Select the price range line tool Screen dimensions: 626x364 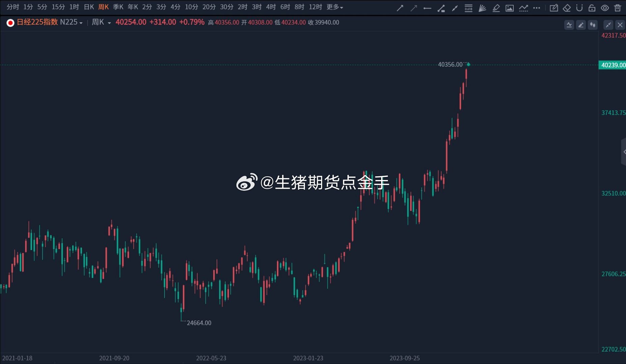pyautogui.click(x=441, y=8)
